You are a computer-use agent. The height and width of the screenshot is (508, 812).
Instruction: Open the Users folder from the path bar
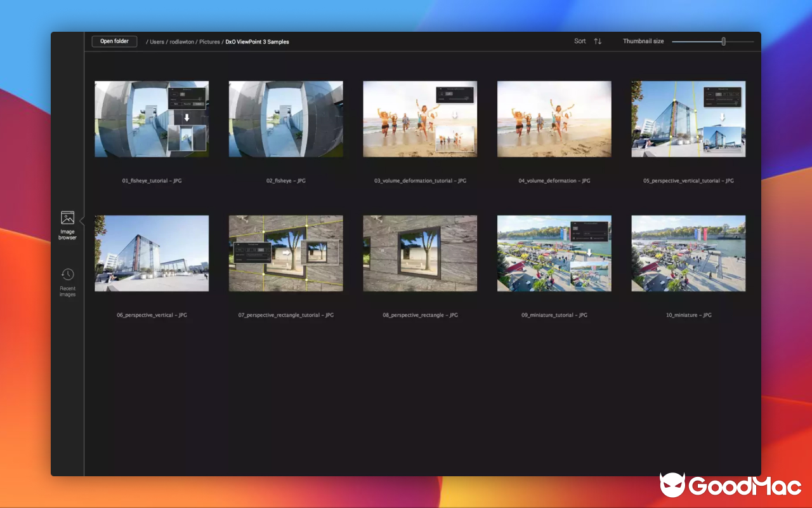pyautogui.click(x=156, y=41)
